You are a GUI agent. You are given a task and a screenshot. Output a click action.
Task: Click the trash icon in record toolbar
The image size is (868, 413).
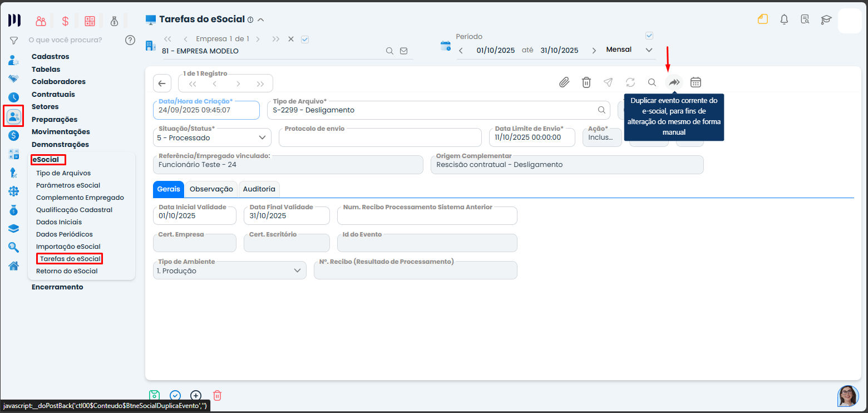pos(586,82)
